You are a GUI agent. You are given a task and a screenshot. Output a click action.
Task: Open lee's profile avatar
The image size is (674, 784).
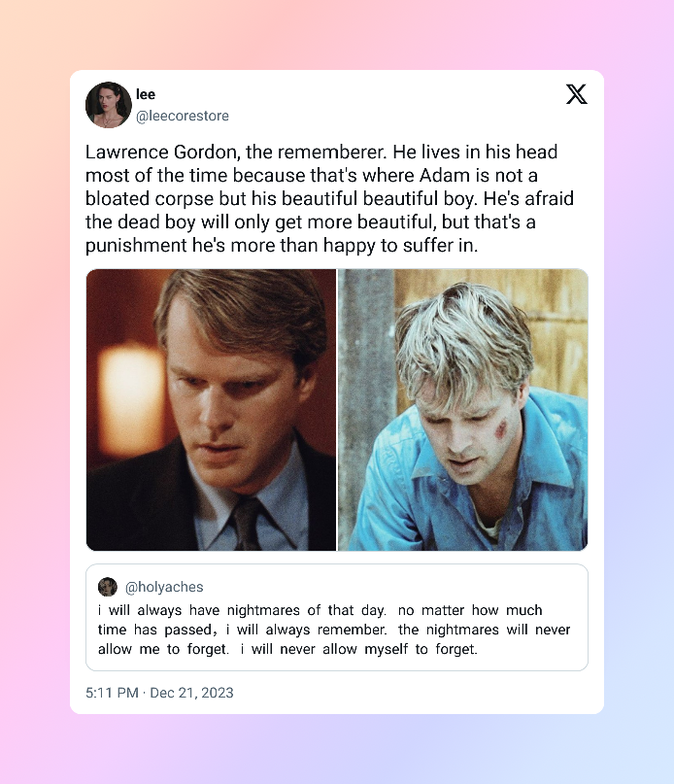tap(109, 105)
